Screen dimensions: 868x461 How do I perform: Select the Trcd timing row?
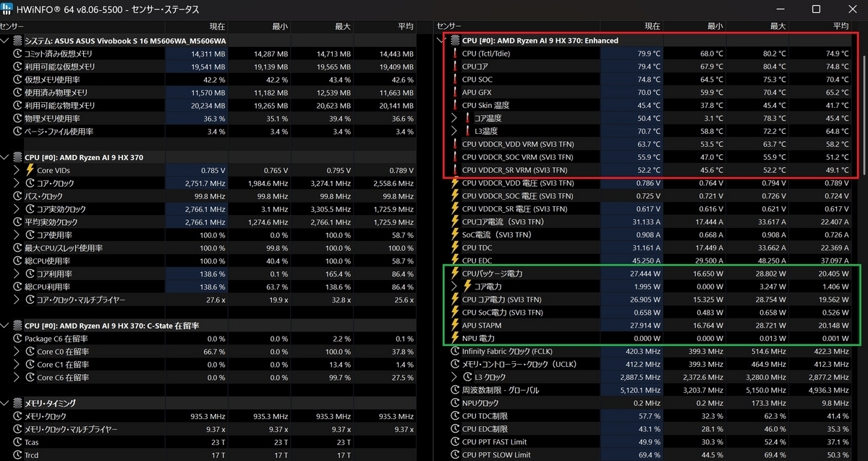tap(208, 454)
